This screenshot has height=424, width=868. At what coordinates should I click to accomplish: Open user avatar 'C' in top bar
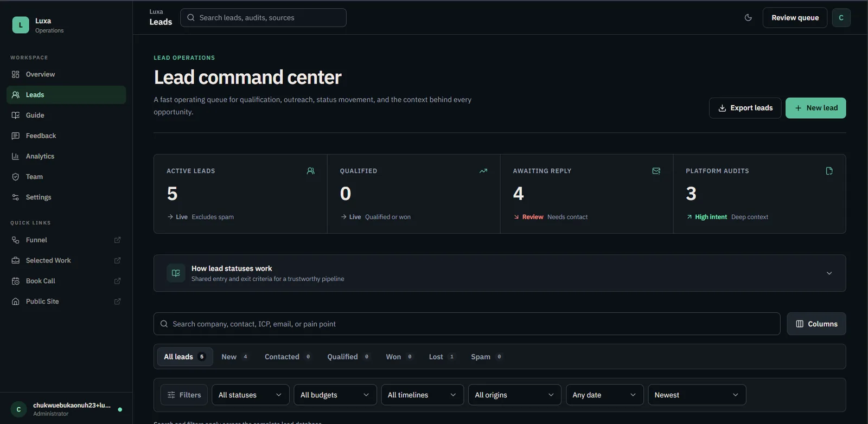(841, 17)
